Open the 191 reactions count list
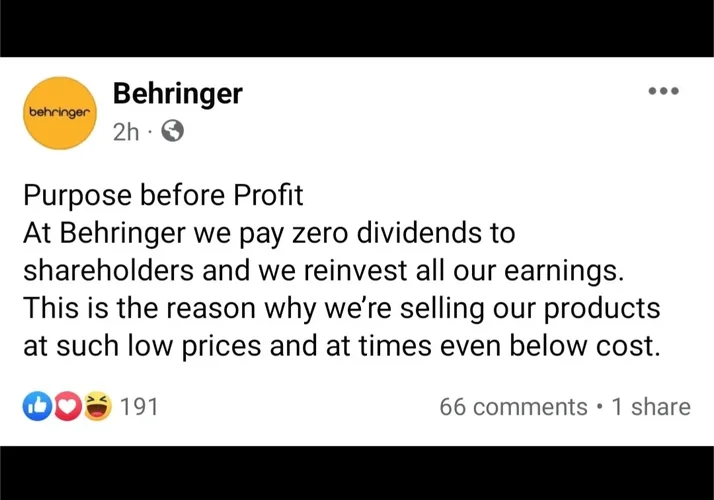Image resolution: width=714 pixels, height=500 pixels. [138, 407]
